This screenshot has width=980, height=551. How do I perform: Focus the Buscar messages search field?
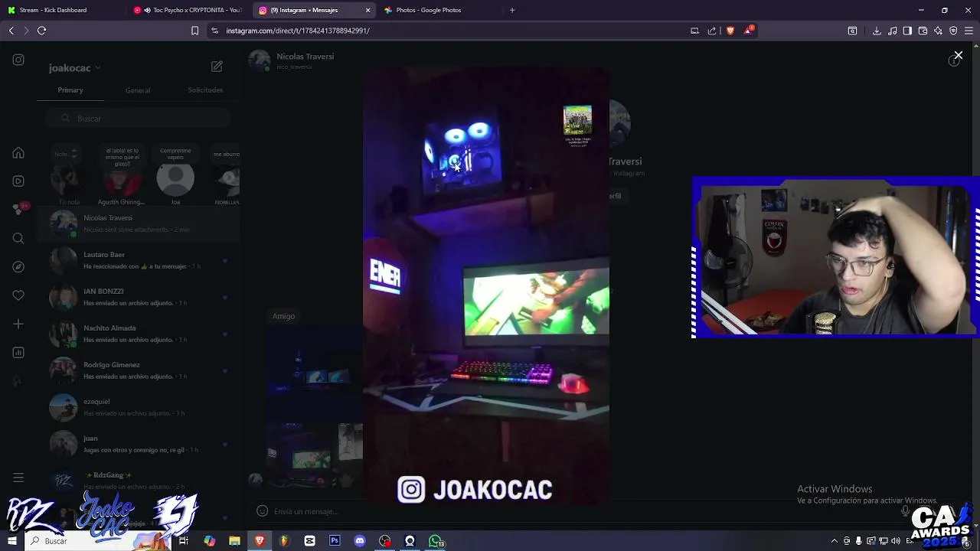[x=138, y=119]
